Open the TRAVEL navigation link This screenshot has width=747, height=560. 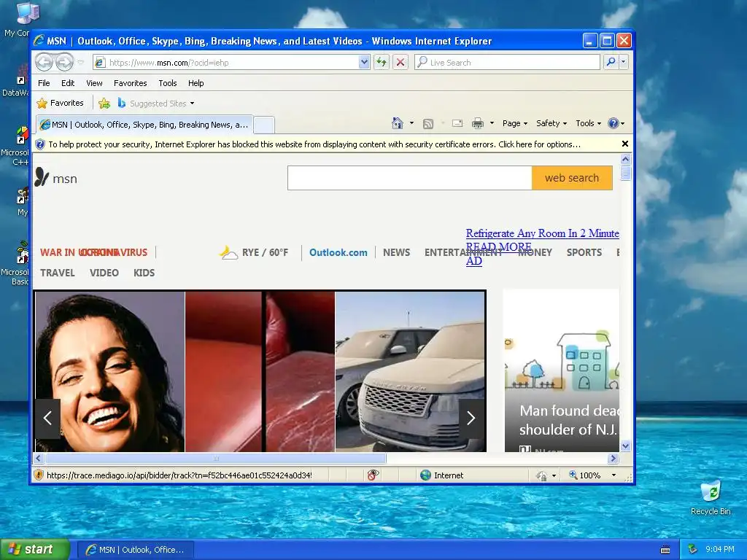click(x=57, y=273)
